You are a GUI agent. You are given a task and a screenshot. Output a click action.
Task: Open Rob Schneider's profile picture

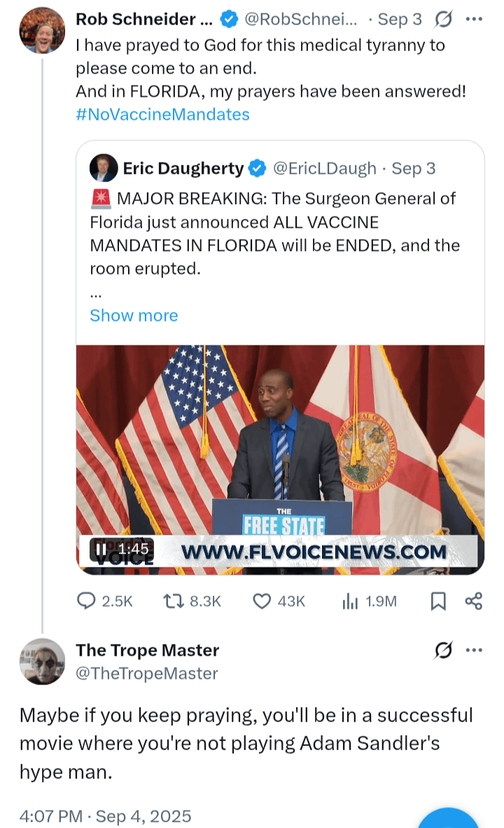[42, 31]
